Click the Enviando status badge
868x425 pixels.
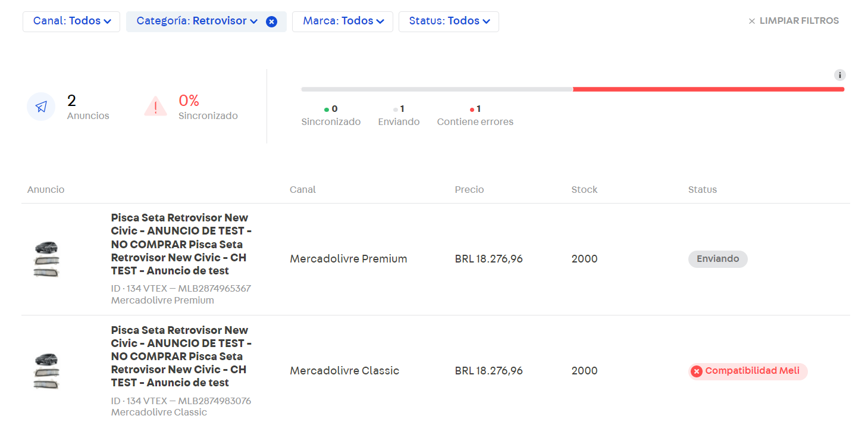click(717, 259)
